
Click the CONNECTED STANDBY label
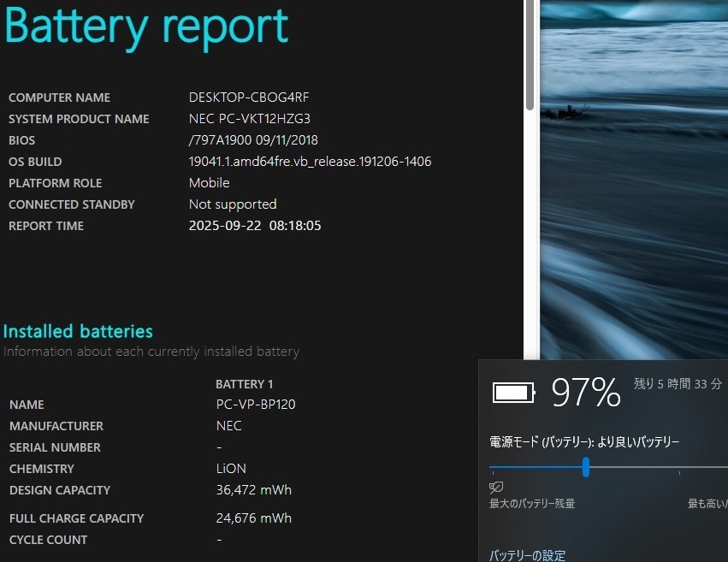coord(72,204)
